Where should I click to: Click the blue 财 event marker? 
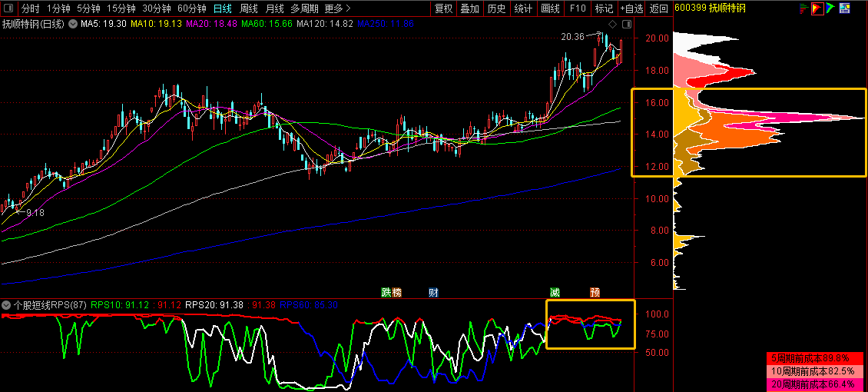pos(433,292)
